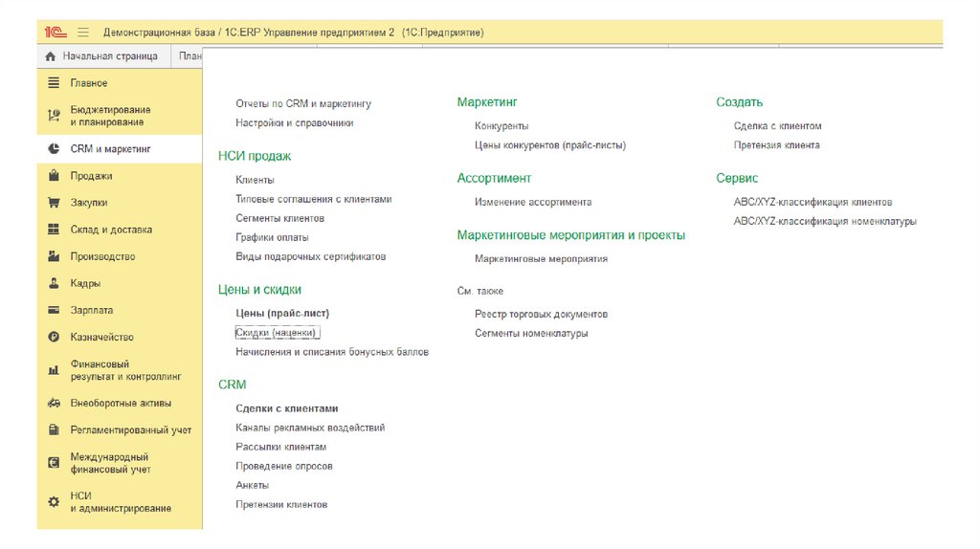This screenshot has width=980, height=549.
Task: Open Казначейство section label
Action: click(101, 337)
